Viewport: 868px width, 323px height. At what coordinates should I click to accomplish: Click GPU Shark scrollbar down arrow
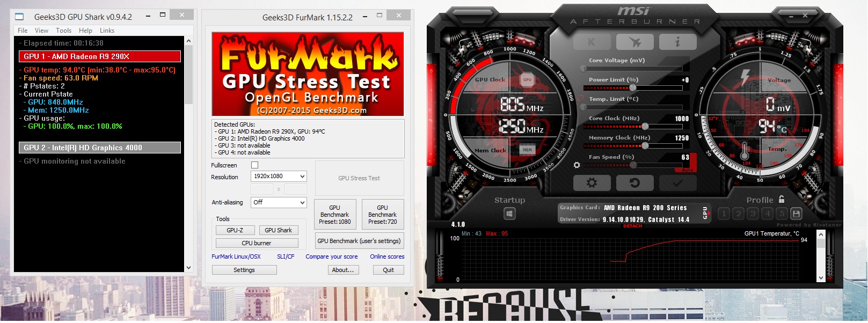[188, 268]
